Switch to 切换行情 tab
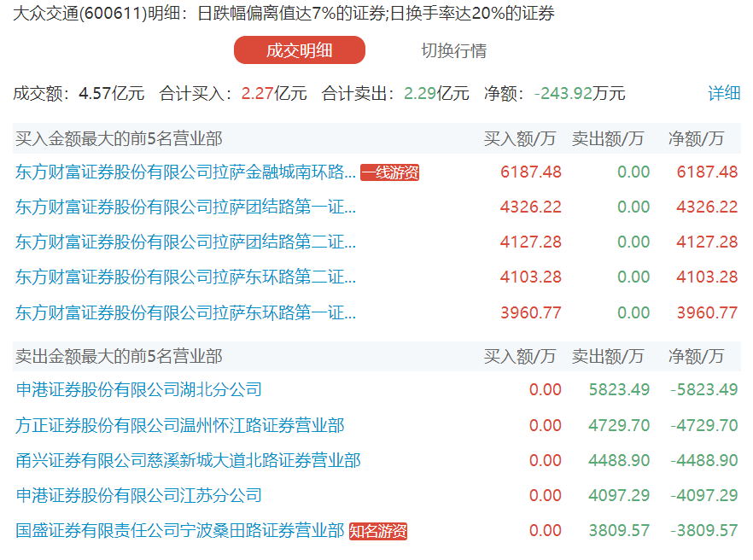The width and height of the screenshot is (753, 560). [x=453, y=50]
